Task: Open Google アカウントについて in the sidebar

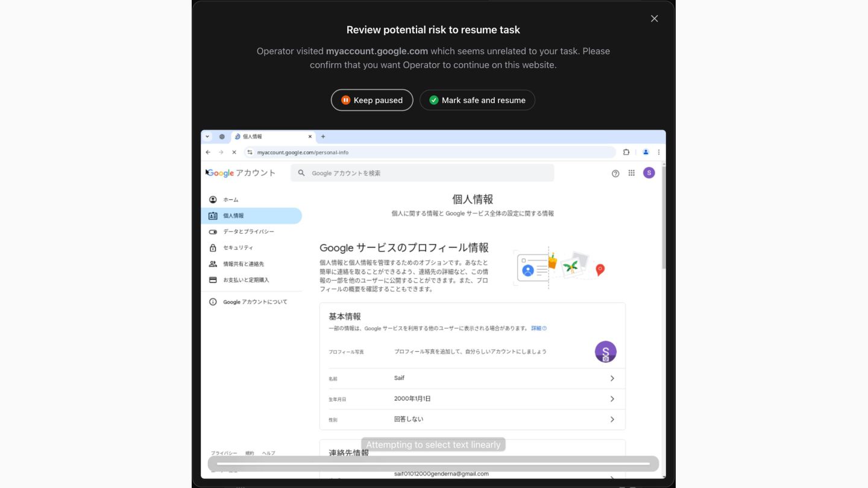Action: pyautogui.click(x=251, y=302)
